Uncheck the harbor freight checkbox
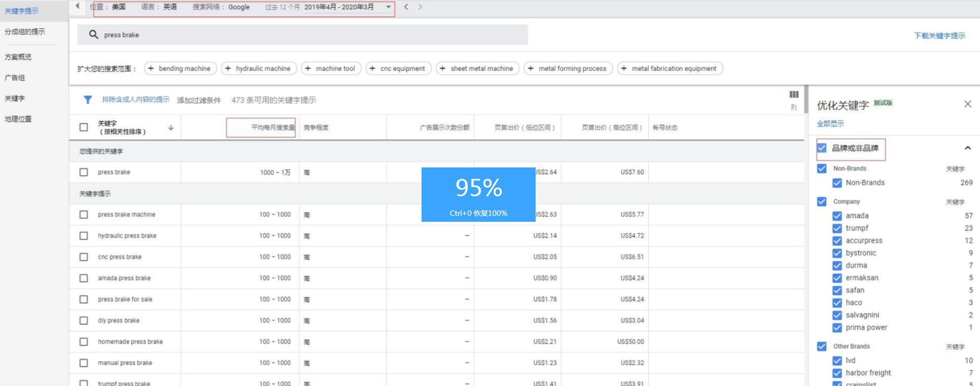Screen dimensions: 980x386 click(837, 373)
